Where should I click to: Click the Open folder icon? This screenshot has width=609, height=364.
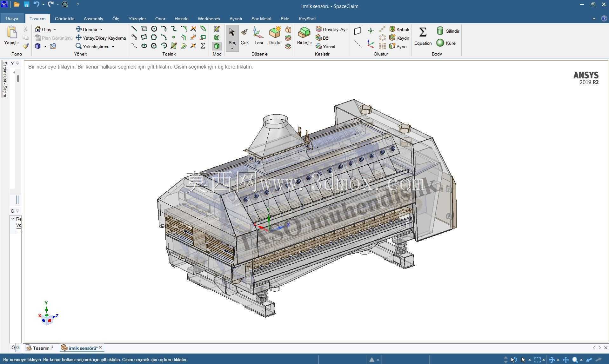tap(17, 4)
